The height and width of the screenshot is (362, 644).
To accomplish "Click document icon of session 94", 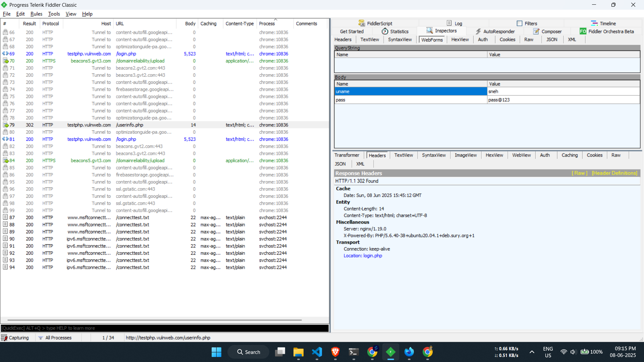I will [5, 267].
